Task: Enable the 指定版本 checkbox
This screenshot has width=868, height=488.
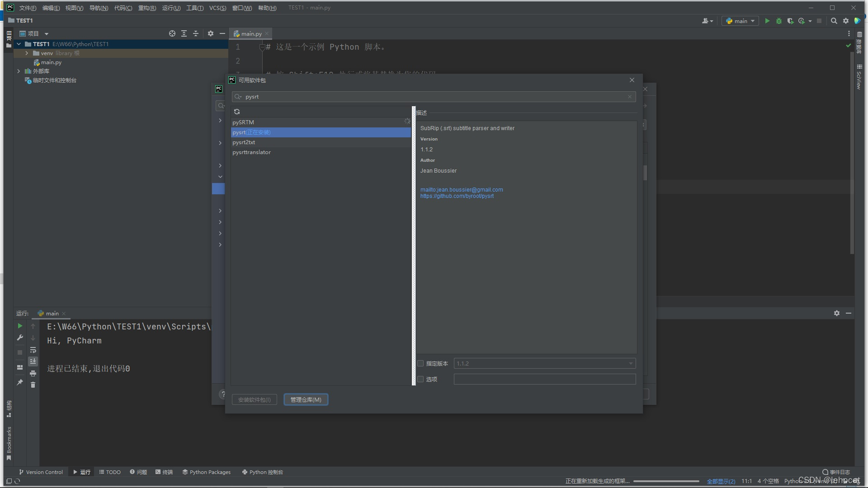Action: click(420, 363)
